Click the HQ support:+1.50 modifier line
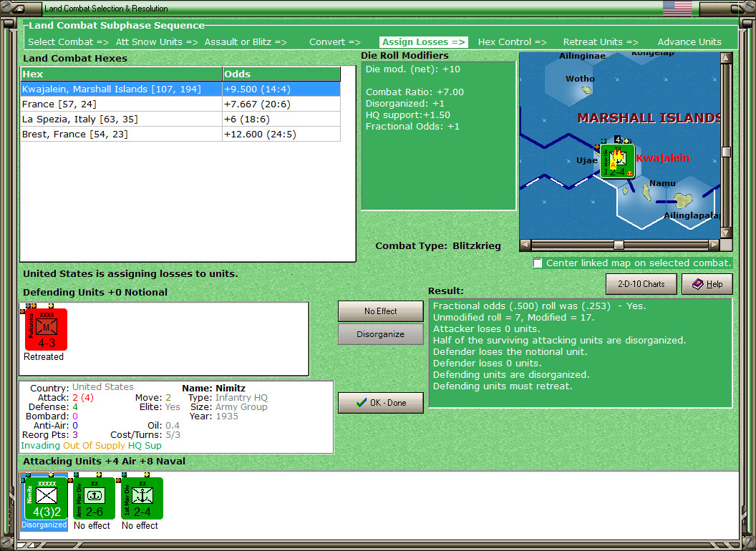This screenshot has height=551, width=756. (x=408, y=114)
